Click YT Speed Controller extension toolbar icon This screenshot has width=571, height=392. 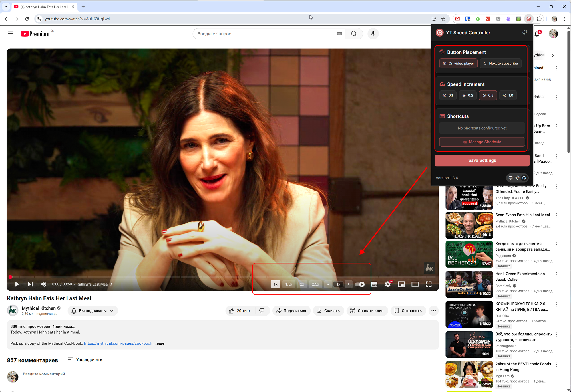529,19
